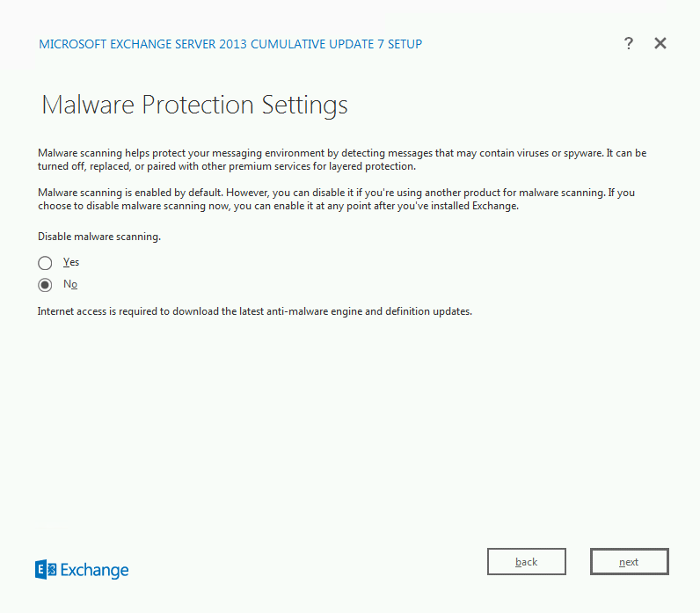Click the 'Malware scanning helps protect' sentence
The image size is (700, 613).
click(342, 153)
